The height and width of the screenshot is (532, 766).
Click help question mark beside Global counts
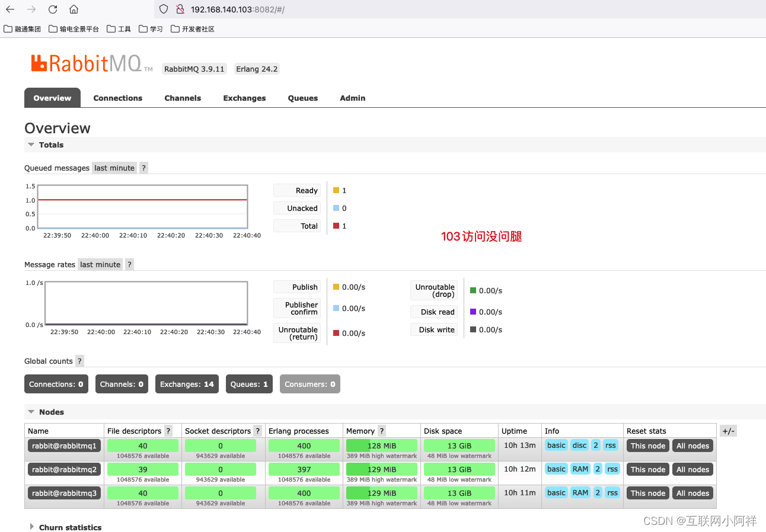click(79, 361)
